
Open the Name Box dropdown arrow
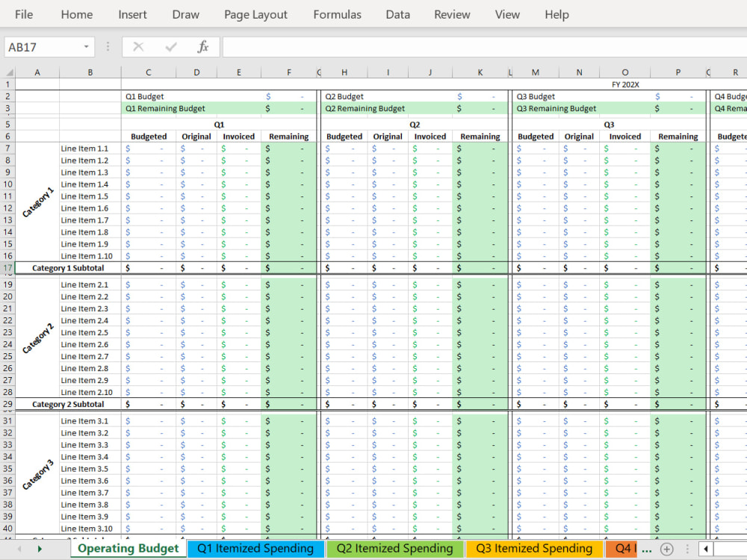click(87, 46)
